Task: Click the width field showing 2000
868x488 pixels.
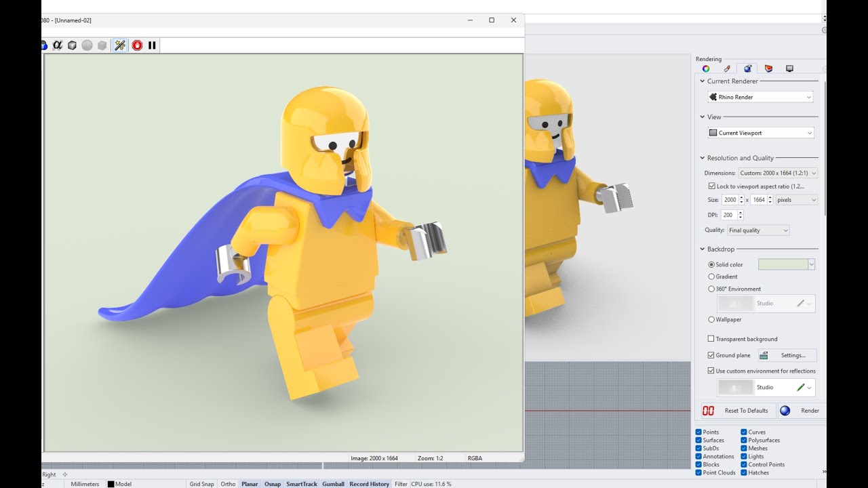Action: (x=730, y=200)
